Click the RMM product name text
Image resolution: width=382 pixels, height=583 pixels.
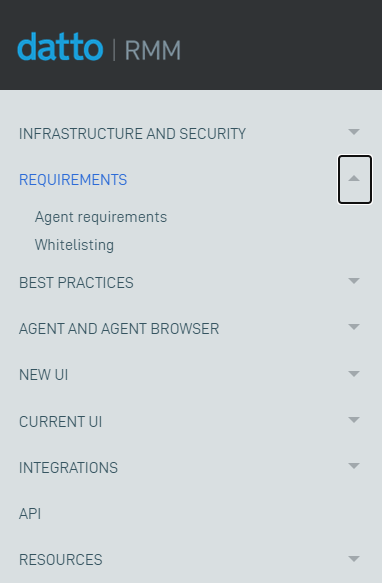pyautogui.click(x=153, y=51)
